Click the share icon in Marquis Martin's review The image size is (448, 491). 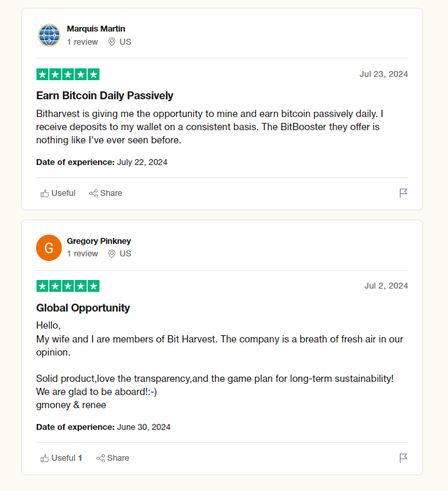point(93,193)
